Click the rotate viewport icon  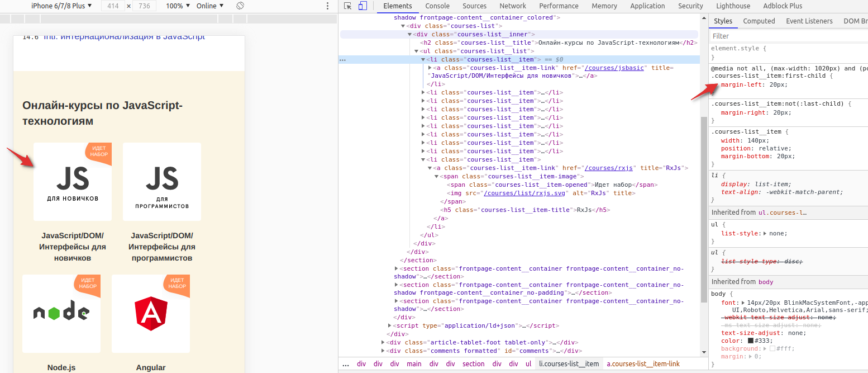pyautogui.click(x=240, y=5)
